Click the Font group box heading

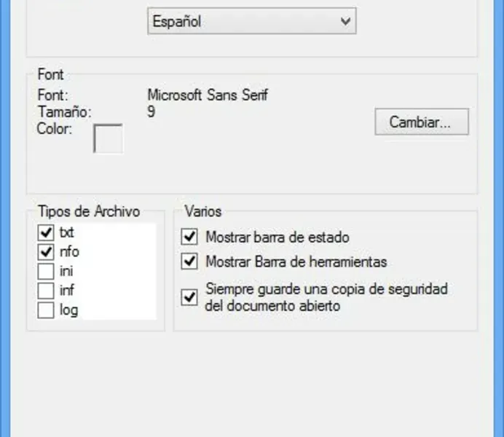point(50,74)
